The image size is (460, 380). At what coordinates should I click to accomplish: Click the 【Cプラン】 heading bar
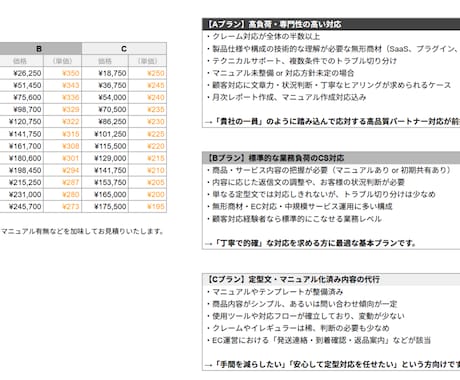[x=331, y=279]
